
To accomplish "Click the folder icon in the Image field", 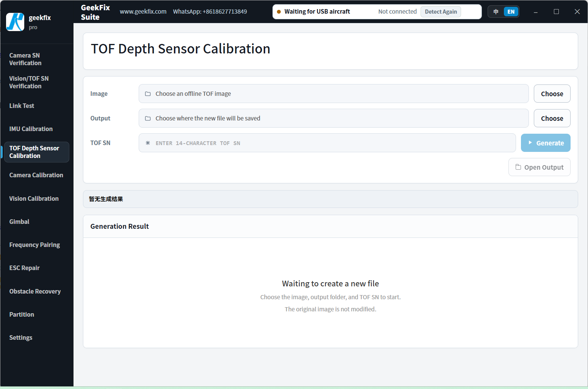I will (x=148, y=94).
